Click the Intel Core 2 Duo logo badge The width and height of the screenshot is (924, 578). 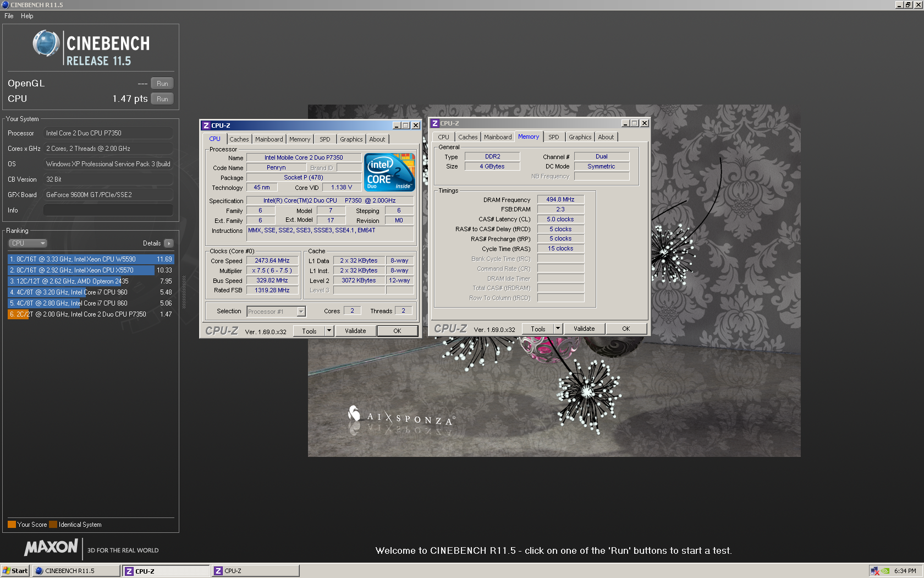[389, 172]
